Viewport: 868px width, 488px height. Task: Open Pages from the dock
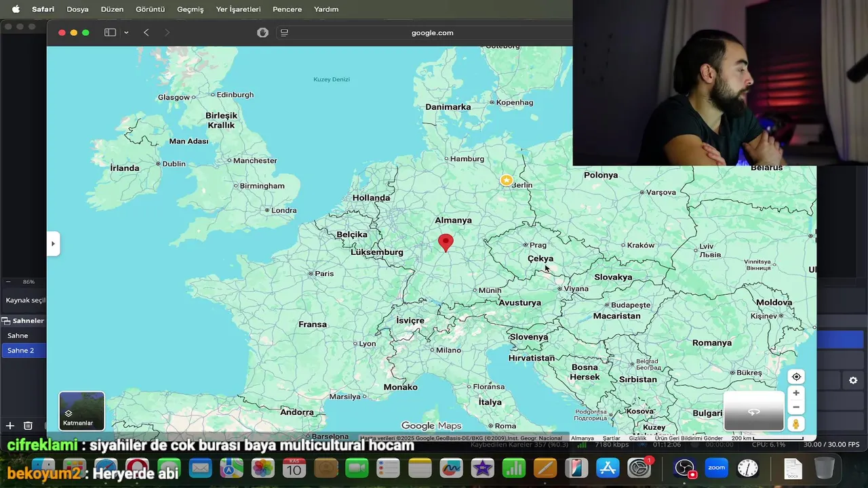(545, 468)
